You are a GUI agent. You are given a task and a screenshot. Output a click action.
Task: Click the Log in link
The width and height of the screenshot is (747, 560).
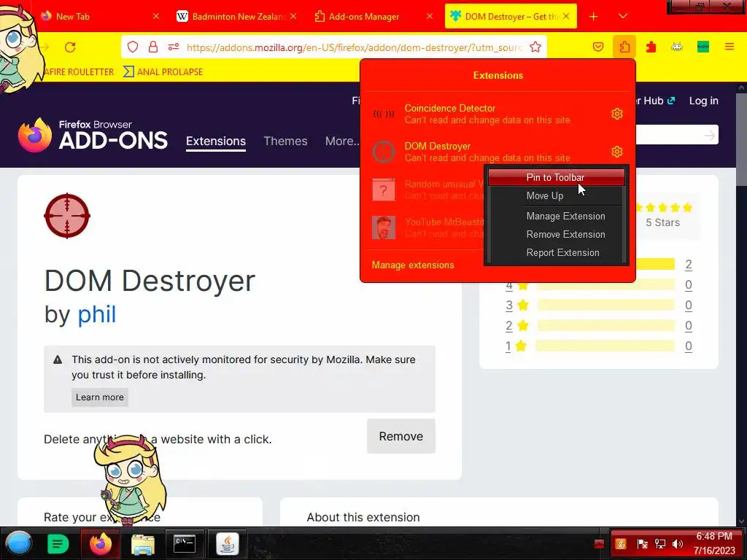click(x=704, y=101)
